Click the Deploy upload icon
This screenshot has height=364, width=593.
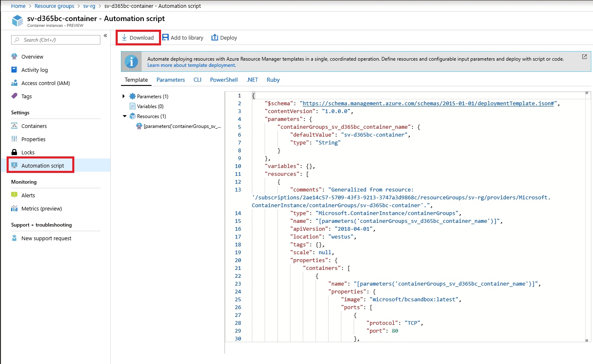(215, 38)
